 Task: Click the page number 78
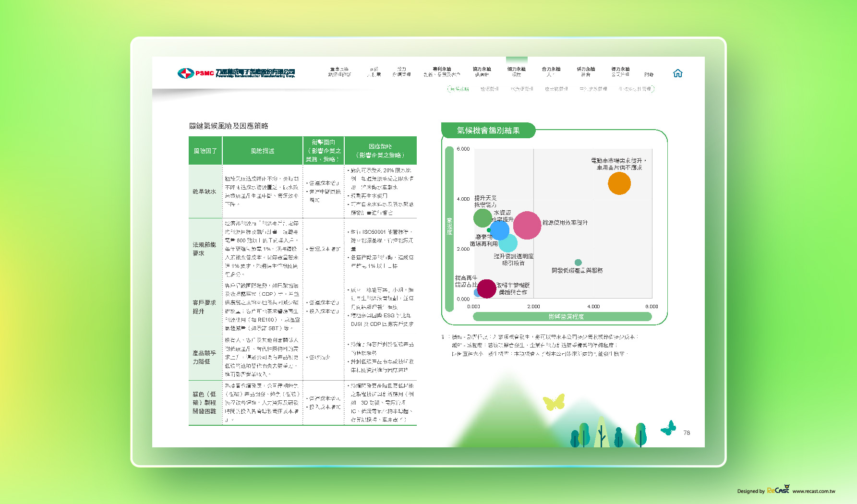click(x=687, y=433)
